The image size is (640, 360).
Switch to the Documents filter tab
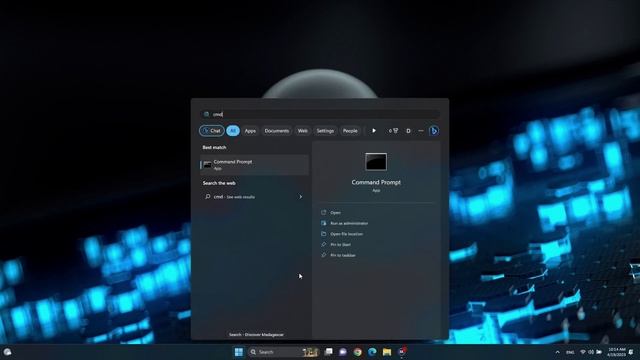[277, 131]
